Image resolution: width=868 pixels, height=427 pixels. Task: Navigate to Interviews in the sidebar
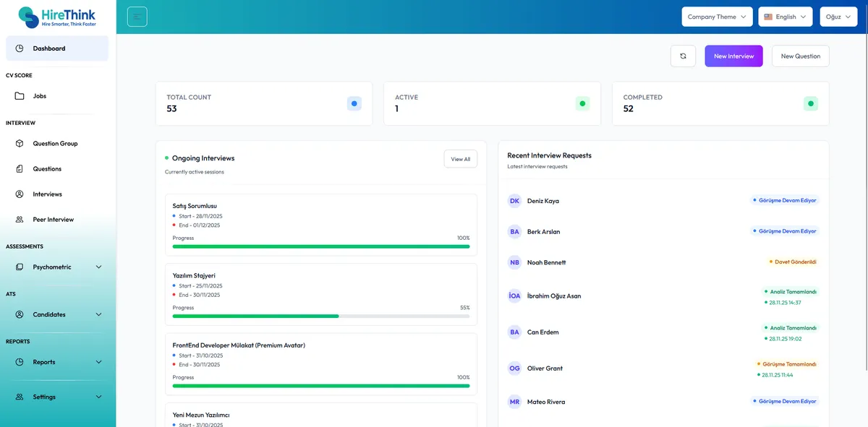(x=57, y=194)
